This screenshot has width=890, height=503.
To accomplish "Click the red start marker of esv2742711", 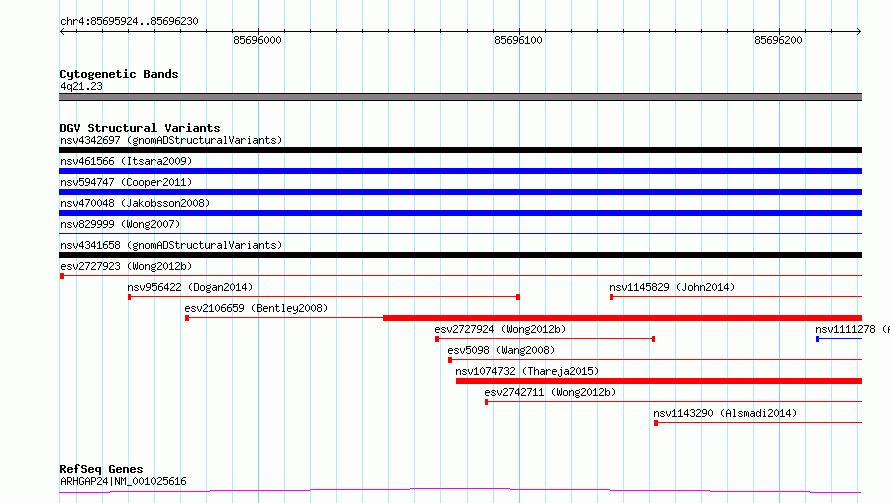I will (486, 402).
